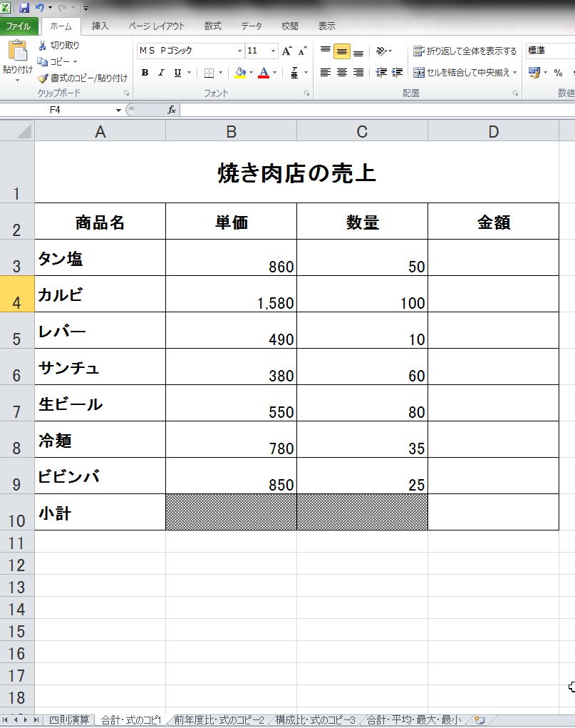
Task: Switch to the 四則演算 sheet tab
Action: click(69, 719)
